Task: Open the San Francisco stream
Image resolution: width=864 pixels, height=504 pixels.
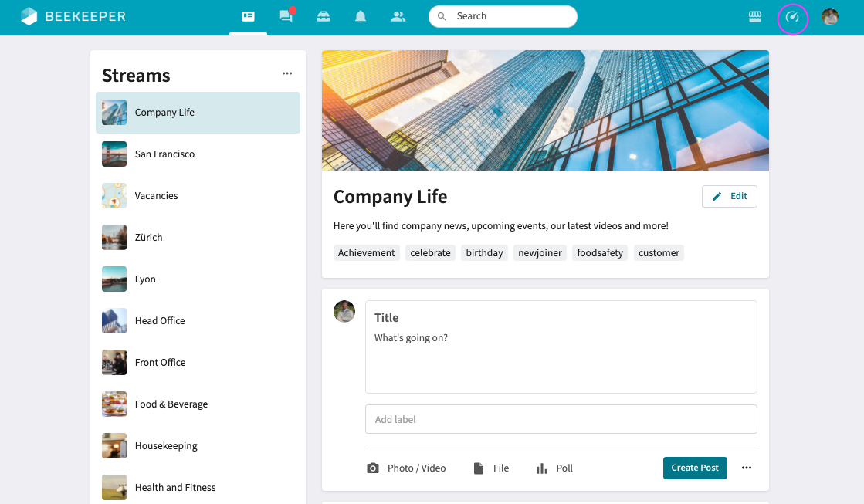Action: [164, 154]
